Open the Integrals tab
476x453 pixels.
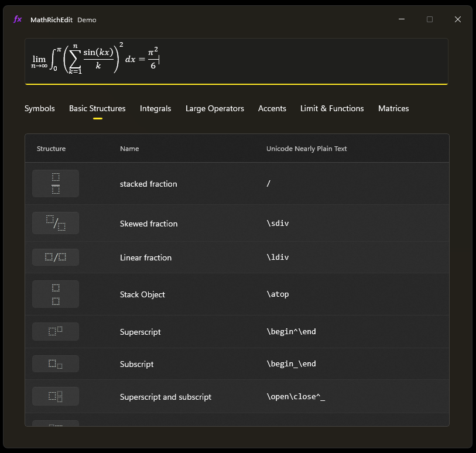[x=155, y=108]
